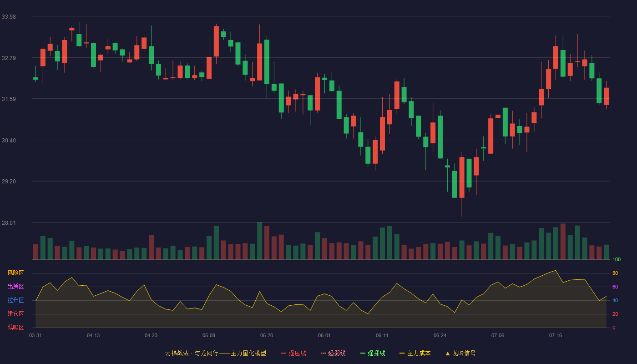
Task: Click the 100 indicator scale value
Action: click(x=617, y=260)
